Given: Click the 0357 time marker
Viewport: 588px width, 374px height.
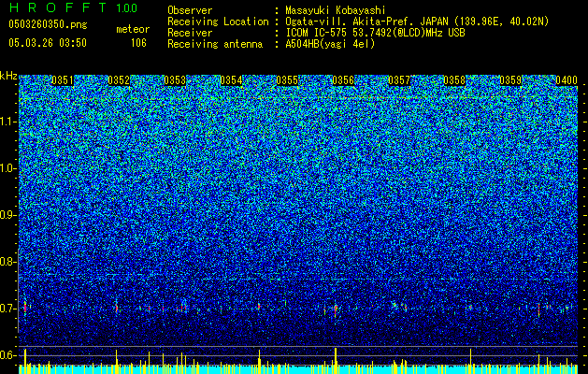Looking at the screenshot, I should click(399, 80).
